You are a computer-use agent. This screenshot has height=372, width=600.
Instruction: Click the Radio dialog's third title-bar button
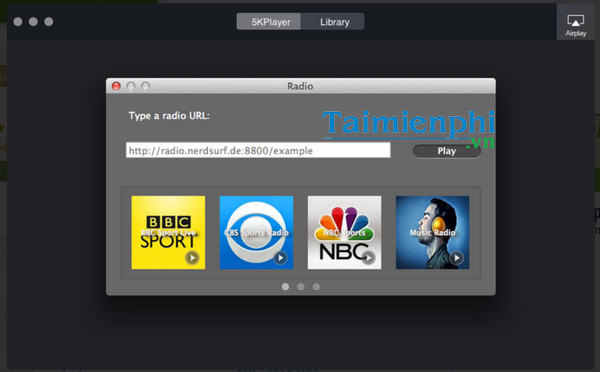tap(145, 86)
